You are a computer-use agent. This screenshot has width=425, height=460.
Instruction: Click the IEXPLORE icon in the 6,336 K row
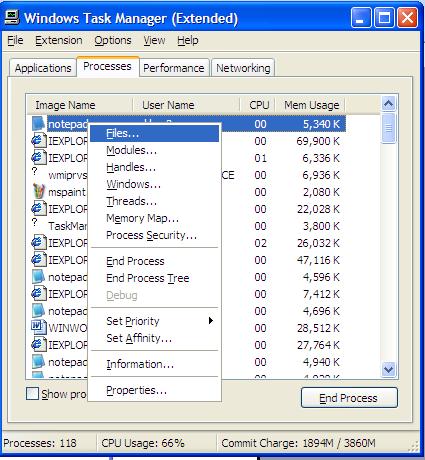pyautogui.click(x=38, y=158)
